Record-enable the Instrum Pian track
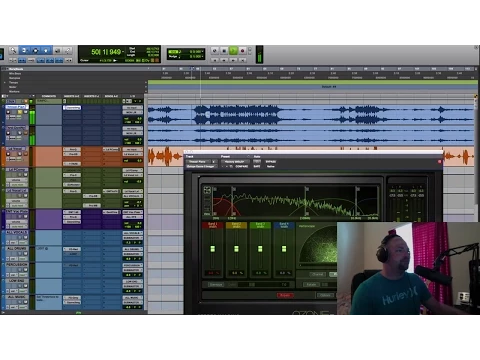480x360 pixels. pos(8,112)
